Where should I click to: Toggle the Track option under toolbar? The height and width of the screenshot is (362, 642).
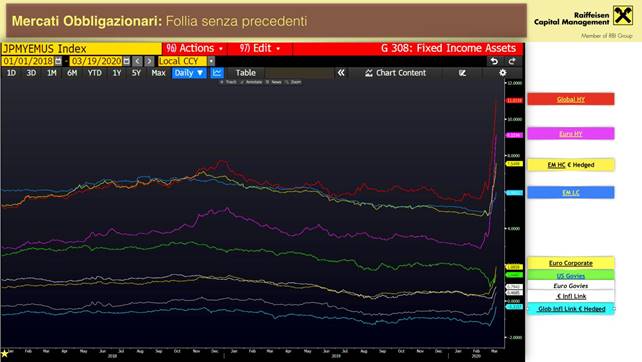click(x=228, y=82)
